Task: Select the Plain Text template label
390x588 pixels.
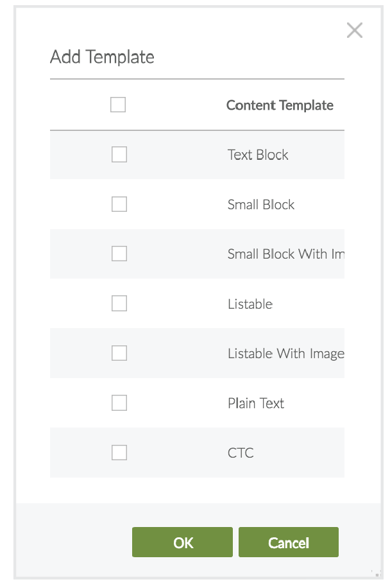Action: (256, 403)
